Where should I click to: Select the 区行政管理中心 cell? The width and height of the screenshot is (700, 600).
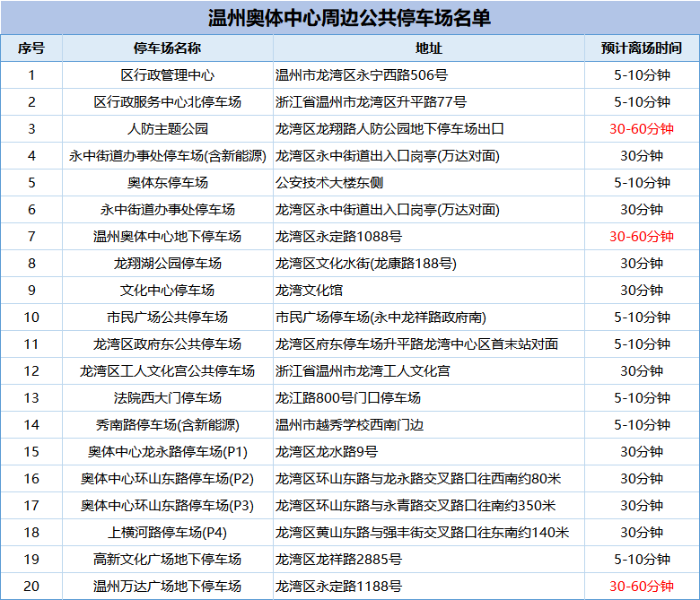point(167,75)
